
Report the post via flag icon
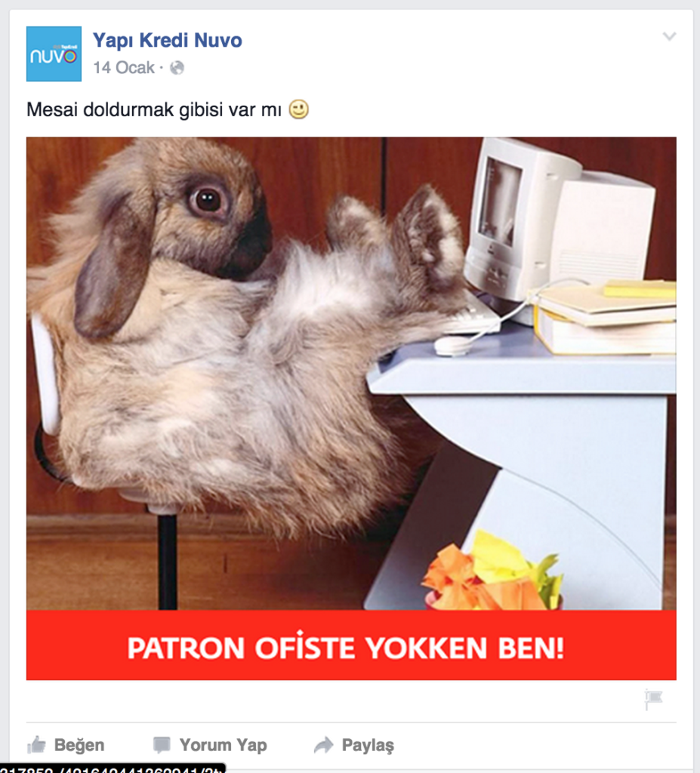coord(653,699)
